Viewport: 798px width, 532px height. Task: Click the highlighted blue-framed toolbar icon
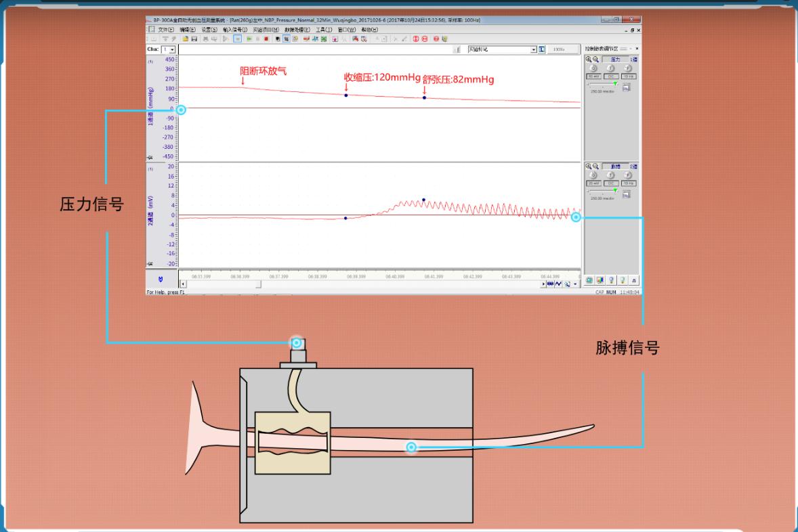coord(238,39)
